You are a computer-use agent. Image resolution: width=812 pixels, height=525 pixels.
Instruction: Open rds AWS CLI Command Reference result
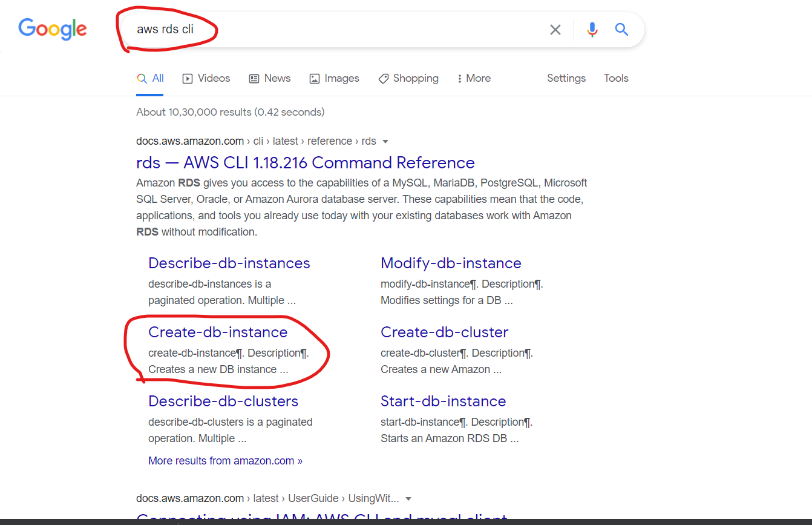point(305,163)
